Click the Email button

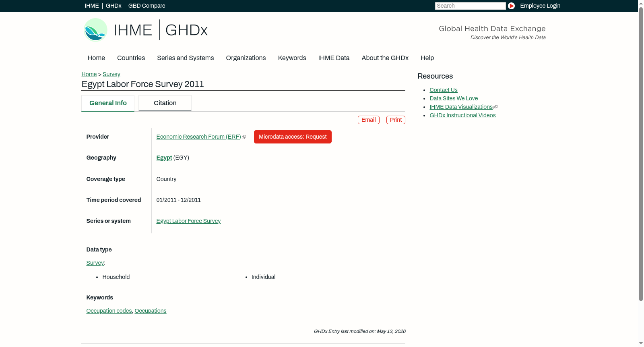[x=369, y=120]
